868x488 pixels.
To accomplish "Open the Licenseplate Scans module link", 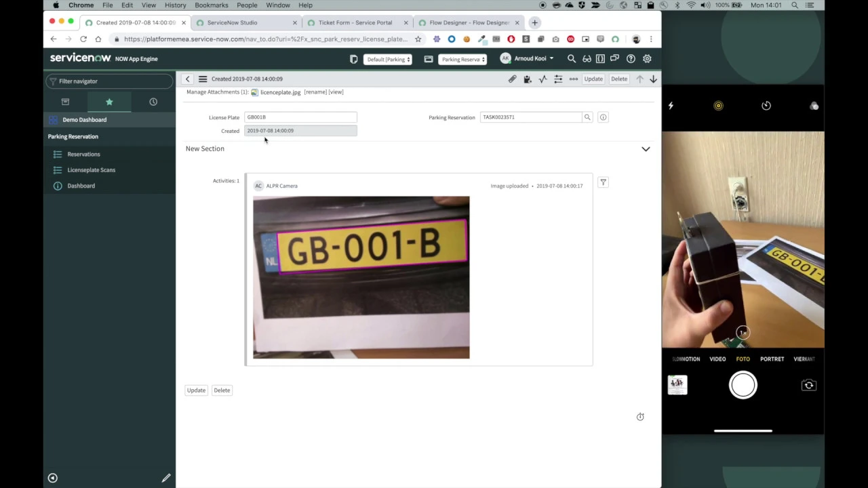I will coord(91,169).
